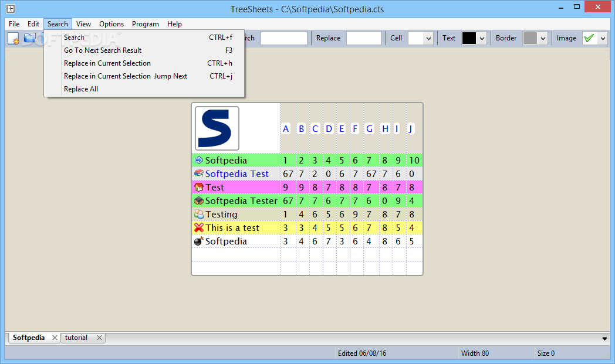The height and width of the screenshot is (364, 615).
Task: Switch to the Softpedia tab
Action: point(29,338)
